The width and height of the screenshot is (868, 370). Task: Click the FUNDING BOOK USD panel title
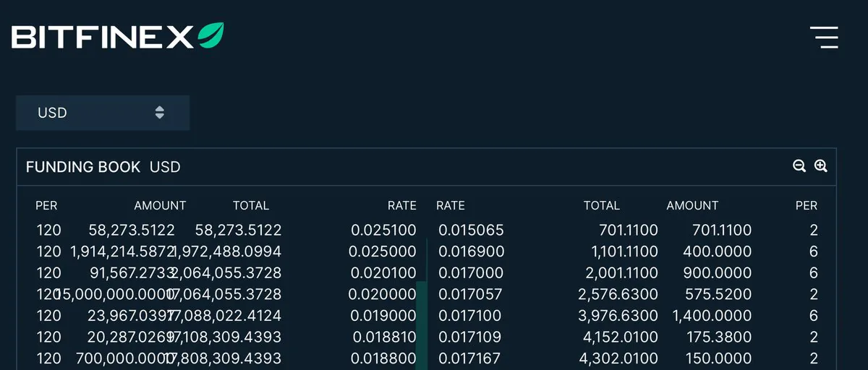[103, 167]
